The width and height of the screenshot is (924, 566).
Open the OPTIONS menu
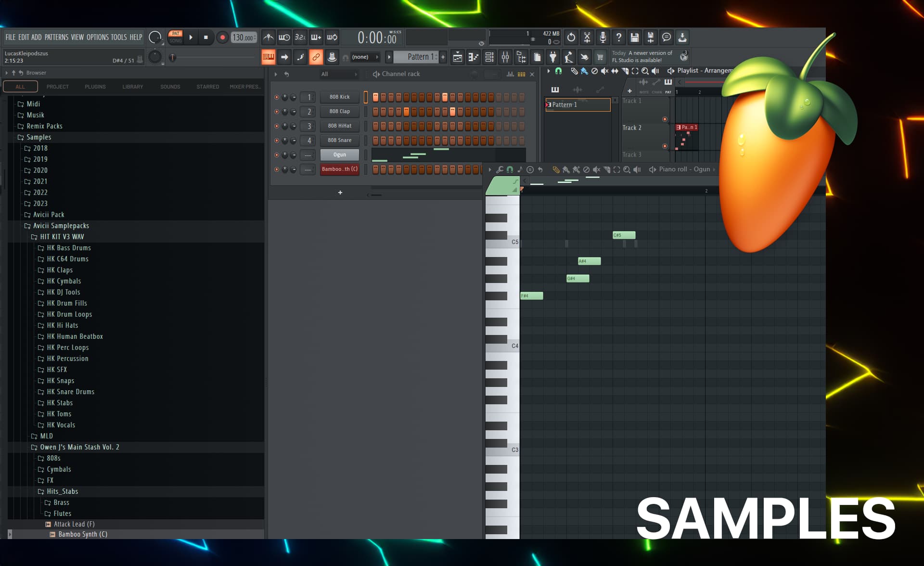[97, 37]
